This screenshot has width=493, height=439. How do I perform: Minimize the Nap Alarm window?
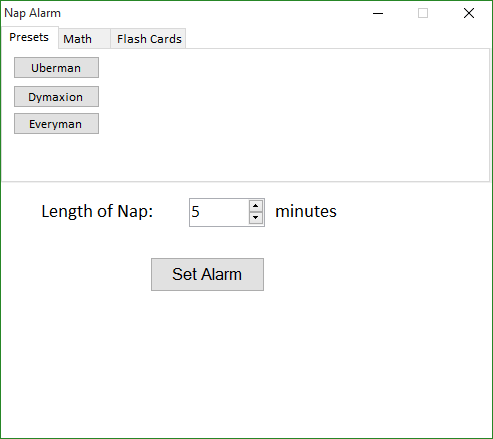(x=378, y=13)
